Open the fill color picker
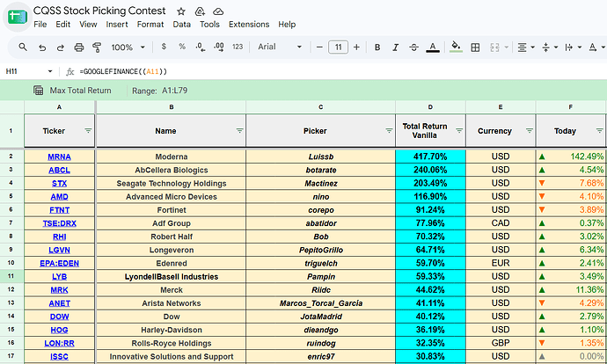The height and width of the screenshot is (364, 607). tap(456, 47)
